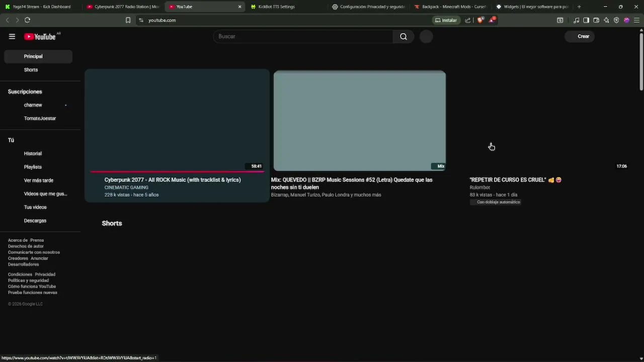644x362 pixels.
Task: Open the CINEMATIC GAMING channel name
Action: coord(126,188)
